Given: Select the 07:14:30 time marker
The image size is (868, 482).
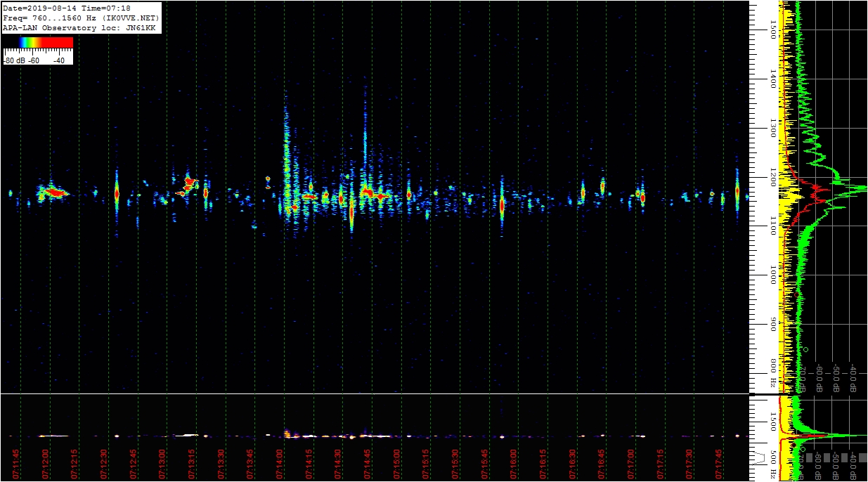Looking at the screenshot, I should (338, 464).
